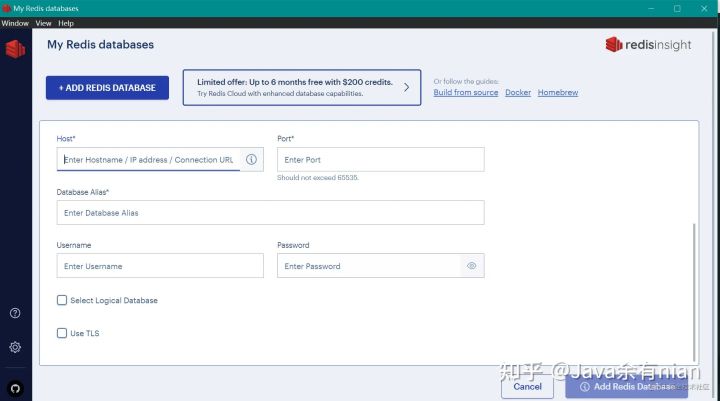This screenshot has width=720, height=401.
Task: Open the Help menu
Action: tap(66, 23)
